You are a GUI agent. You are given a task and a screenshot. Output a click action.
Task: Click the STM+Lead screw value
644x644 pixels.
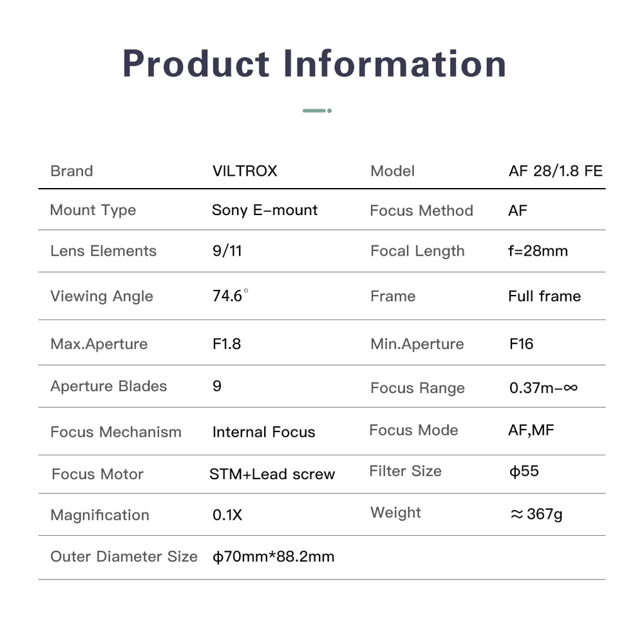(272, 475)
